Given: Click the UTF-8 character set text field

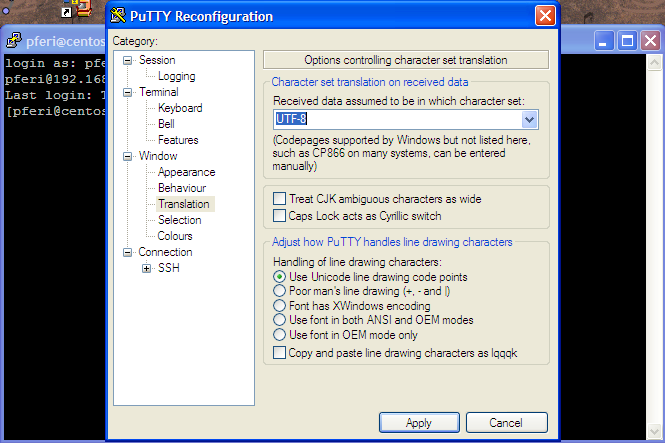Looking at the screenshot, I should coord(397,119).
